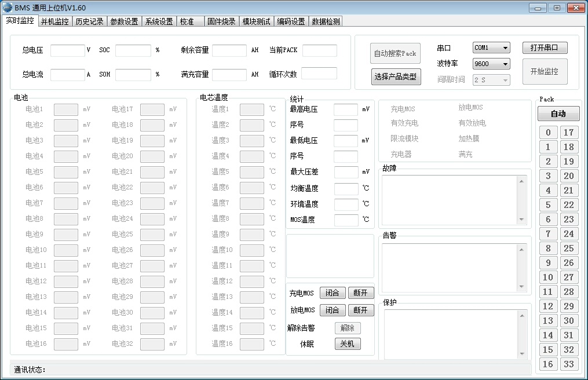Open the 历史记录 tab
Screen dimensions: 588x380
click(x=89, y=20)
